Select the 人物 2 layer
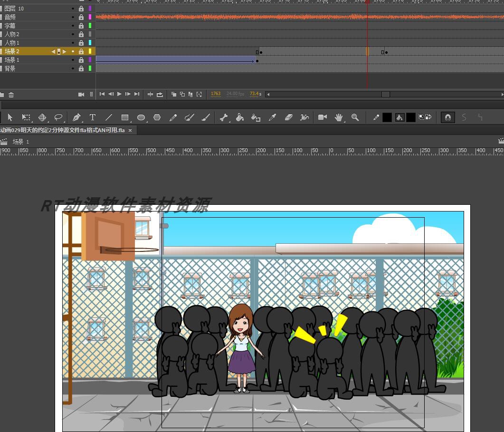The width and height of the screenshot is (504, 432). (12, 34)
